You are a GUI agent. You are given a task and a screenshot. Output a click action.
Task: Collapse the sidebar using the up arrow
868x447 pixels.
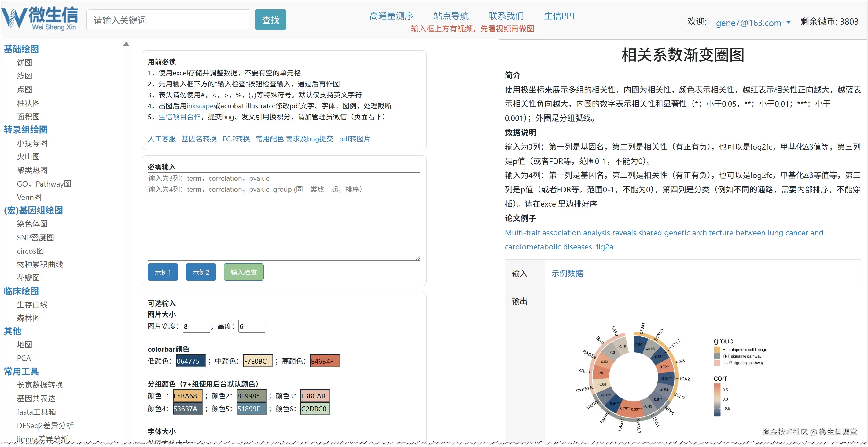click(x=126, y=45)
